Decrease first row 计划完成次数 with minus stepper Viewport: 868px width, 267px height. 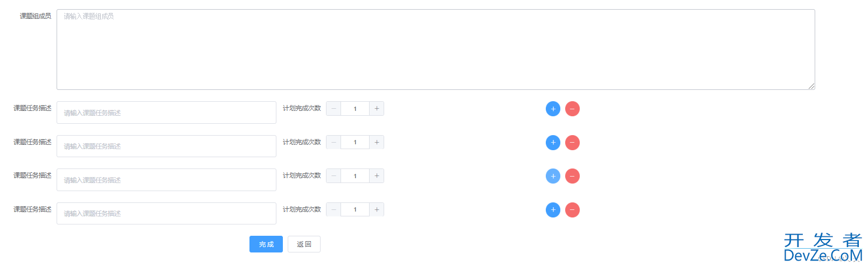coord(334,109)
